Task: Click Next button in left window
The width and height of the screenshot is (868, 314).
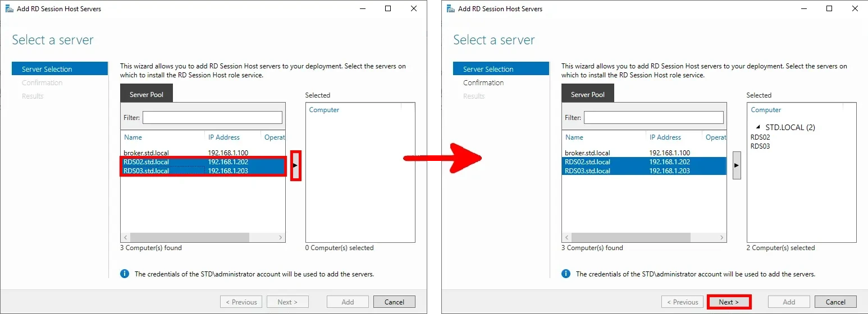Action: pyautogui.click(x=287, y=302)
